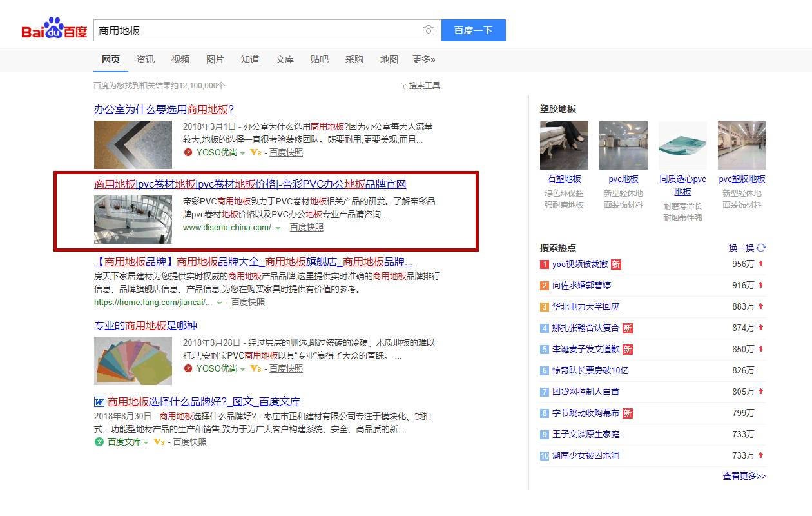This screenshot has height=516, width=812.
Task: Switch to 贴吧 tab
Action: 320,59
